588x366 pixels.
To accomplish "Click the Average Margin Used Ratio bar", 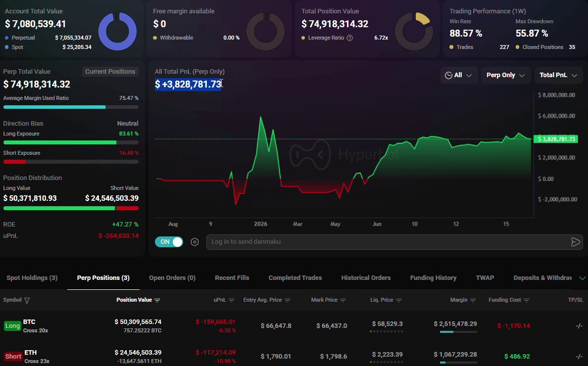I will tap(71, 107).
